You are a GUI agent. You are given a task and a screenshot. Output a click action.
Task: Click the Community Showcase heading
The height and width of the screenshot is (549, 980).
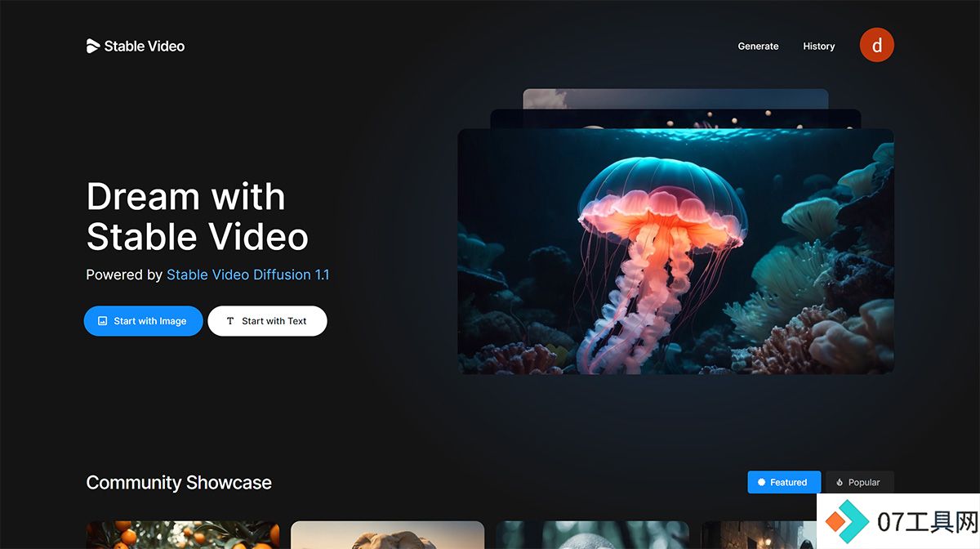click(179, 482)
